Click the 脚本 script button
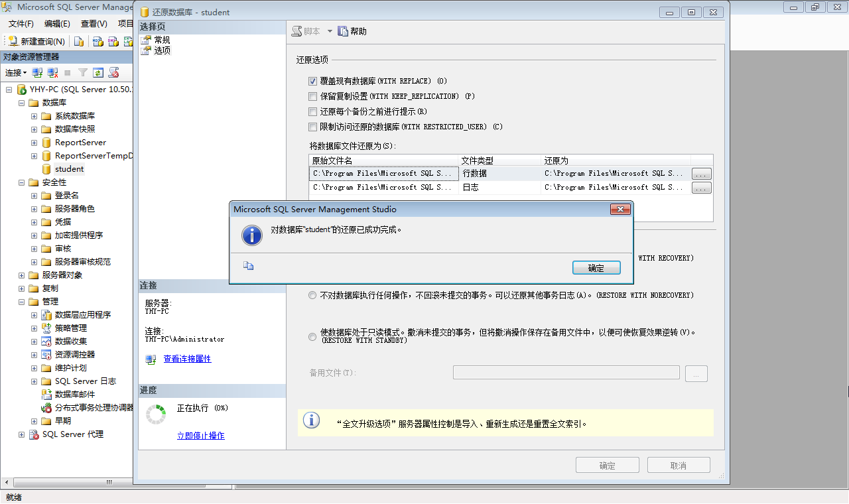The image size is (849, 504). click(x=306, y=31)
